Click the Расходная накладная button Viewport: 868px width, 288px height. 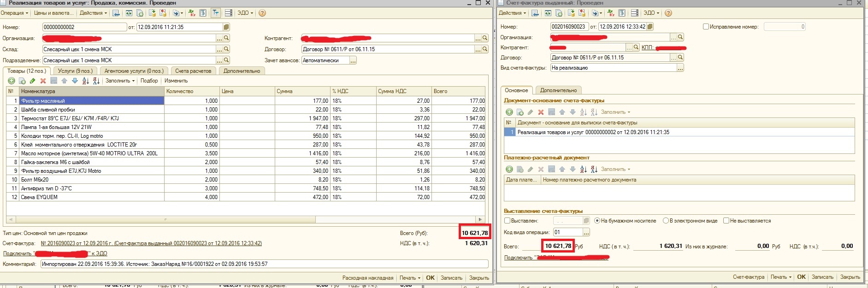pyautogui.click(x=367, y=278)
